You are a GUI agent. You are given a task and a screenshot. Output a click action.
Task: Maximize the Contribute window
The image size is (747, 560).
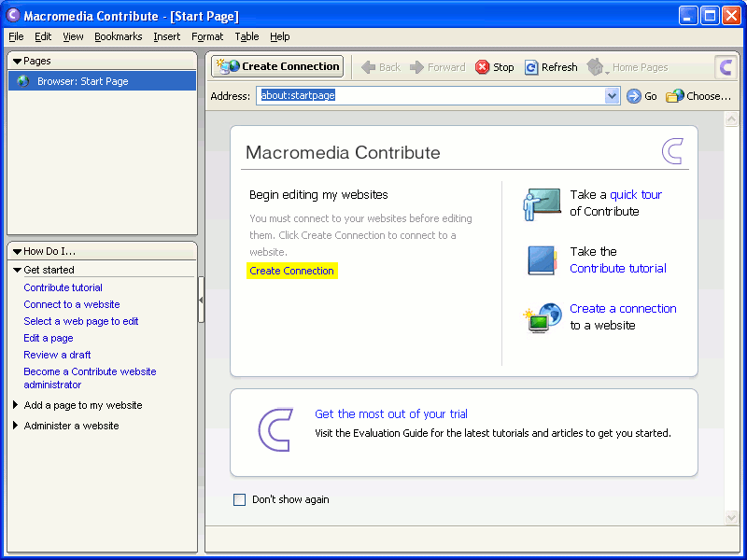710,16
